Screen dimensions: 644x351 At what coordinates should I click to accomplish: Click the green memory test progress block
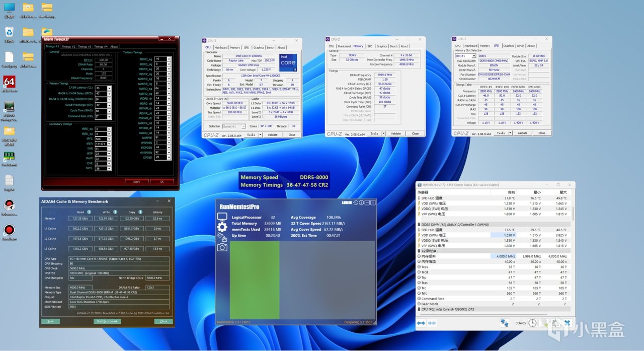pos(255,279)
